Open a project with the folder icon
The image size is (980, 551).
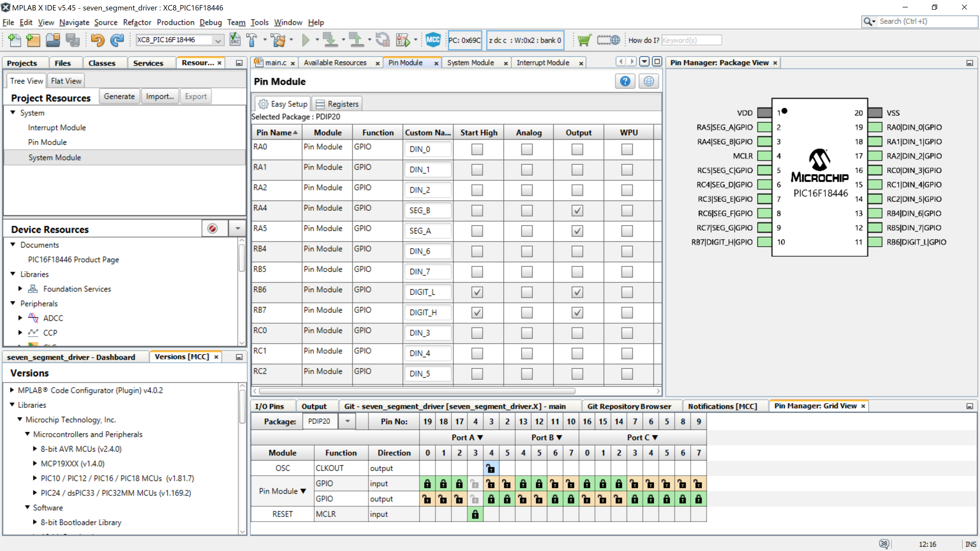(x=53, y=40)
